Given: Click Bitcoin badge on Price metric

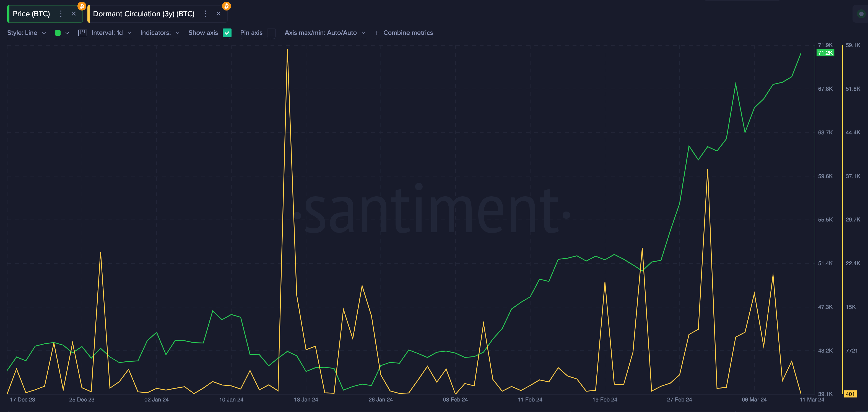Looking at the screenshot, I should pyautogui.click(x=82, y=6).
